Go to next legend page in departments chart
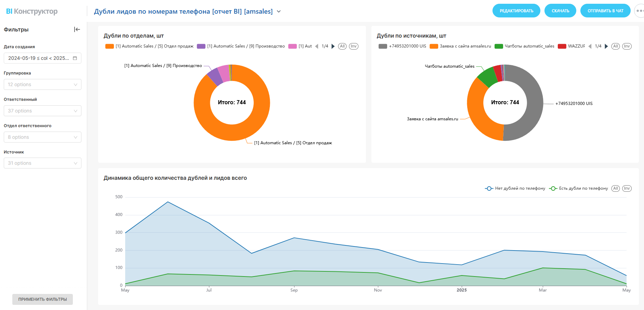The width and height of the screenshot is (644, 310). pyautogui.click(x=333, y=46)
